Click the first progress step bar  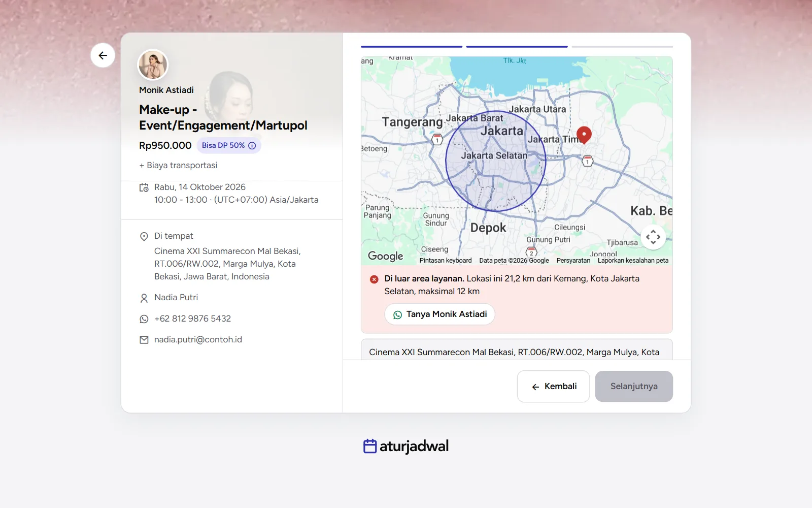pyautogui.click(x=412, y=47)
